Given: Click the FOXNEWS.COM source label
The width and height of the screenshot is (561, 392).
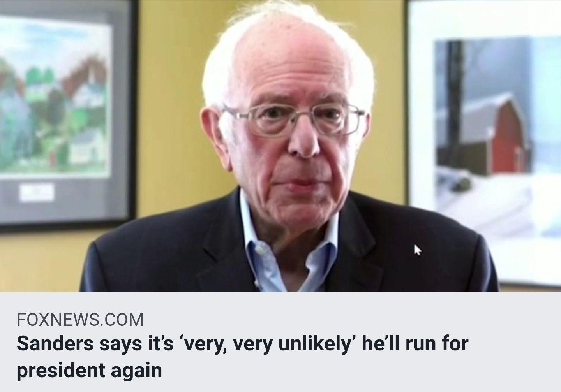Looking at the screenshot, I should click(x=80, y=320).
